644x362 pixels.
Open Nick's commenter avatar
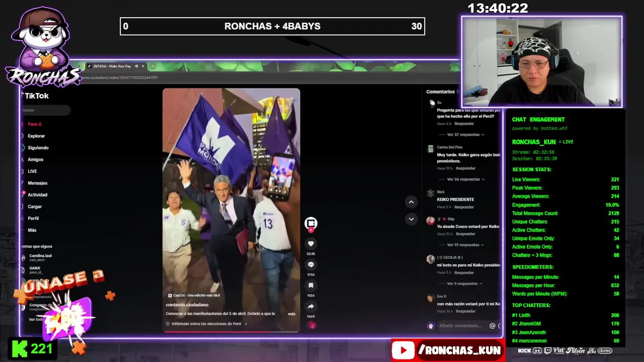(430, 193)
